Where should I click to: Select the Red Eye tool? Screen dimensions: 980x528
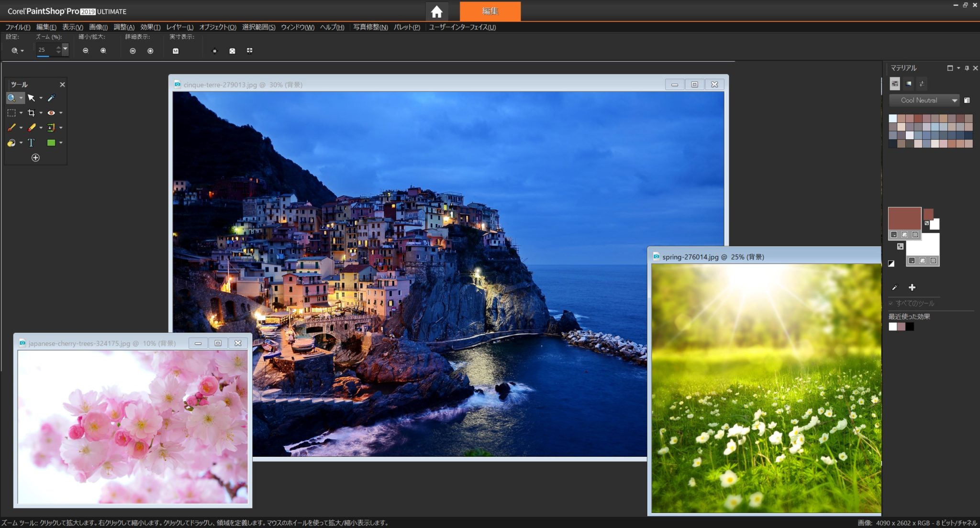pos(51,113)
